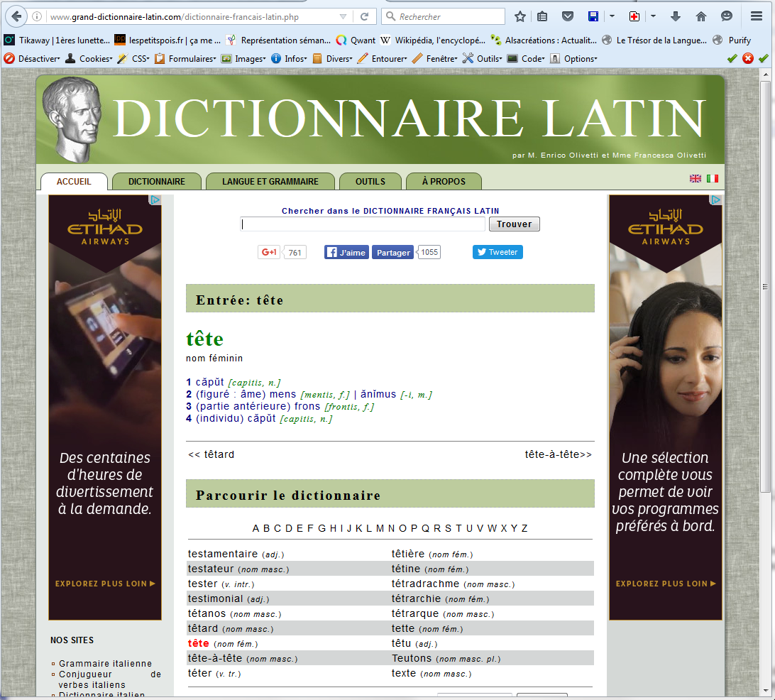Open the Pocket icon in the toolbar
This screenshot has width=775, height=700.
click(568, 16)
